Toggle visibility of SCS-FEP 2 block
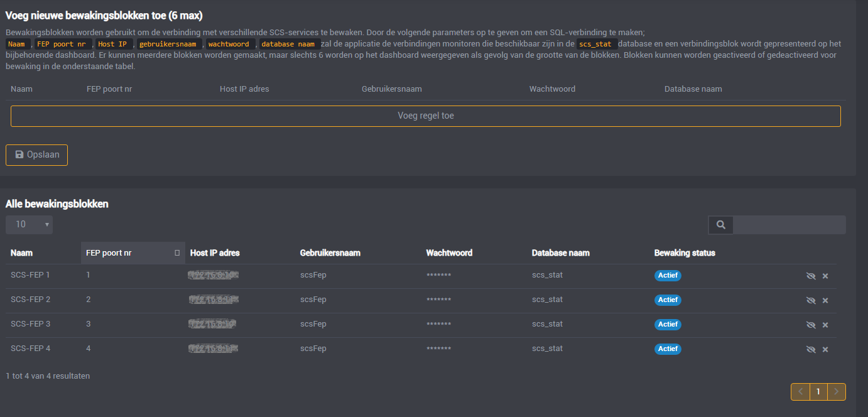The width and height of the screenshot is (868, 417). pyautogui.click(x=811, y=300)
